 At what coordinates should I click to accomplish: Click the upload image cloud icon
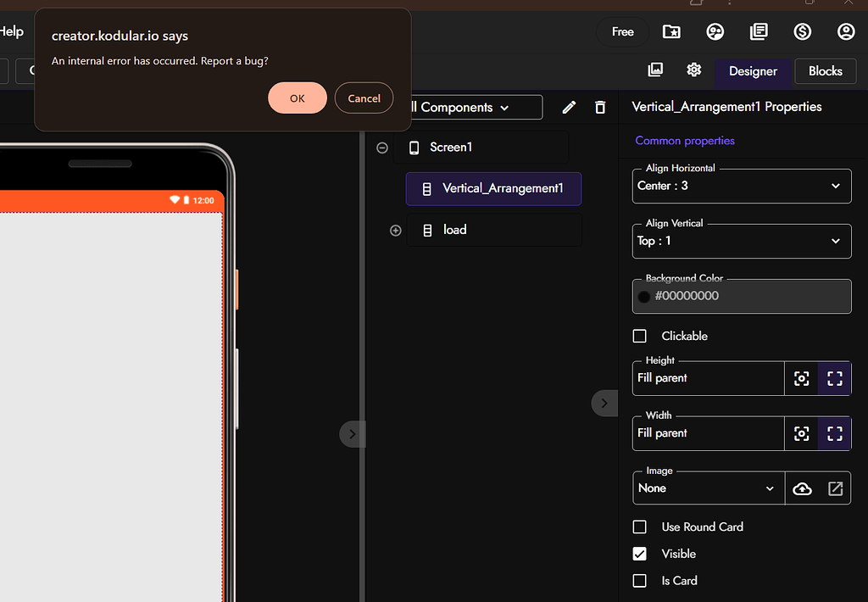[x=802, y=488]
